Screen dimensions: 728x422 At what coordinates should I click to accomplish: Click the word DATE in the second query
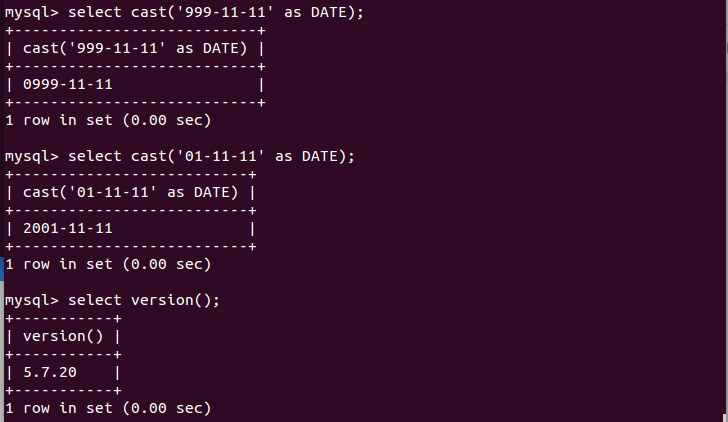point(320,156)
